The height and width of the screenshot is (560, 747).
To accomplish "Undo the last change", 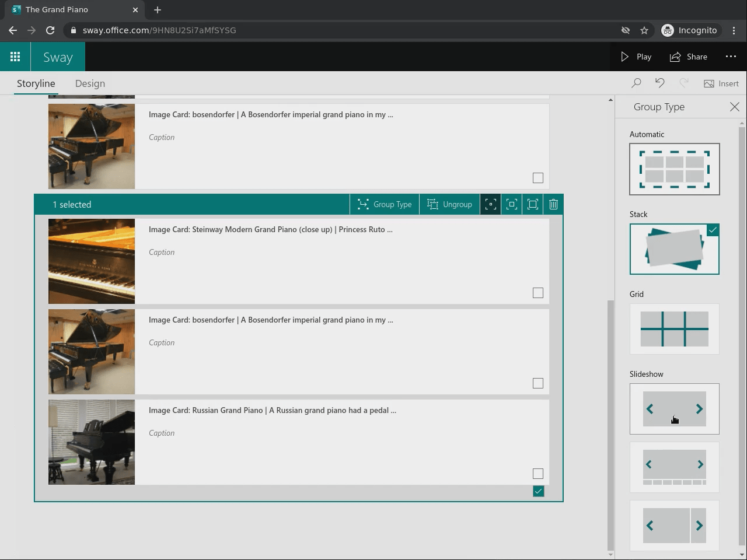I will coord(660,83).
